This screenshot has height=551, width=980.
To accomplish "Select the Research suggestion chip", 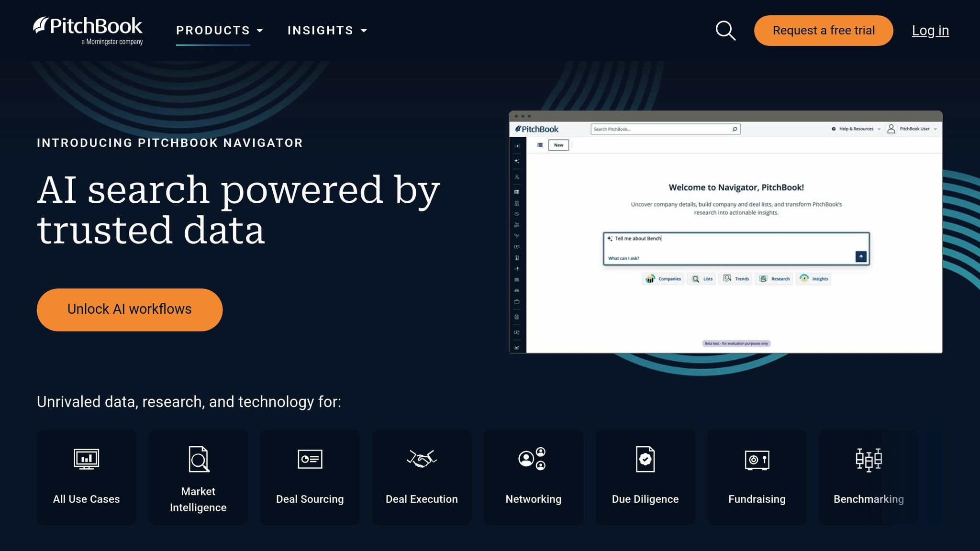I will point(774,279).
